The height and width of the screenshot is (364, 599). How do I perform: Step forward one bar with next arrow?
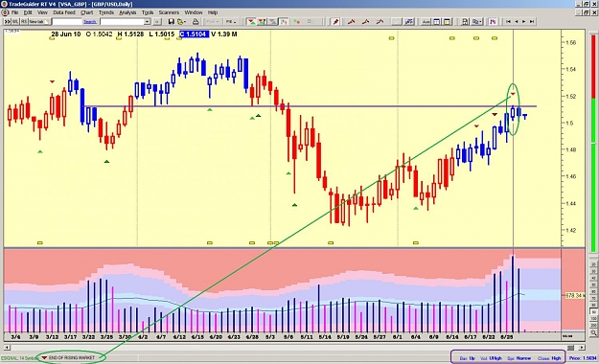click(523, 22)
